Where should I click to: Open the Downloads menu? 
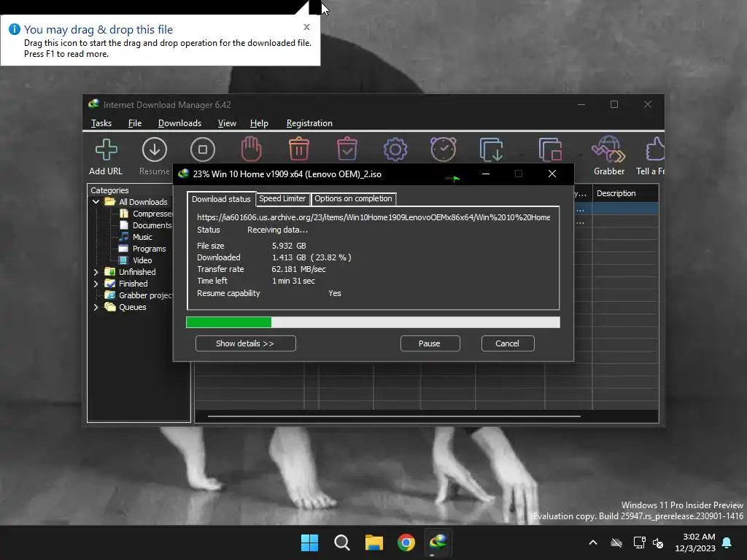tap(179, 122)
